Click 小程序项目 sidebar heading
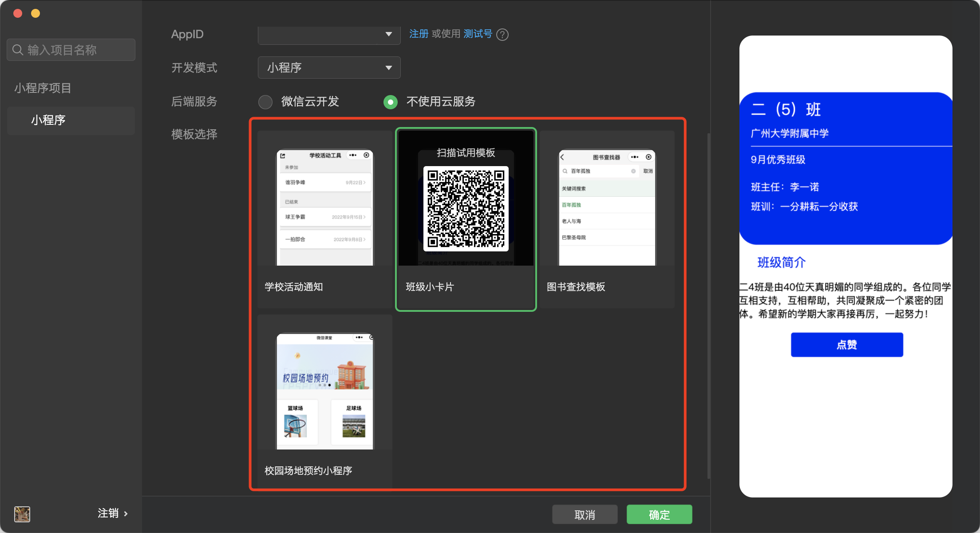 click(43, 88)
